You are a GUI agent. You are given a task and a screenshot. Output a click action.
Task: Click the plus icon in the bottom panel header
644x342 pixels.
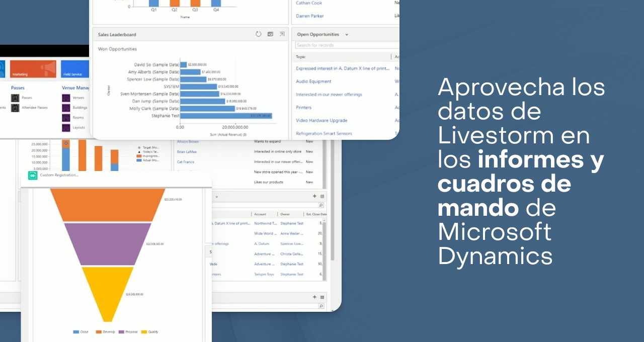[315, 297]
